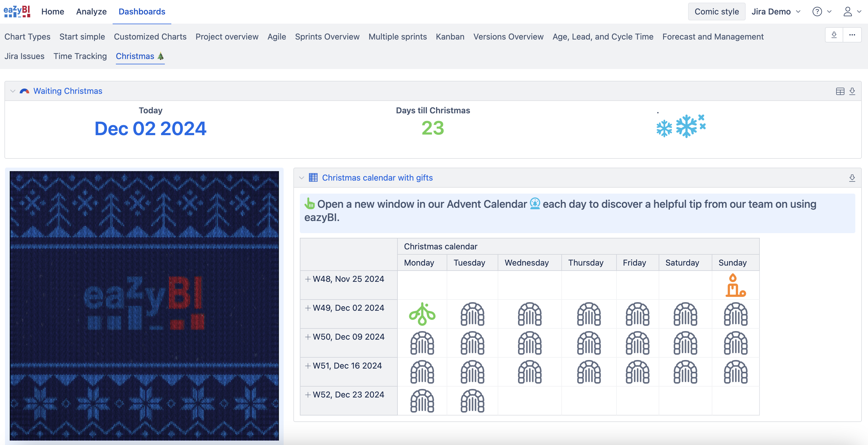868x445 pixels.
Task: Open Tuesday window in W49 row
Action: coord(472,314)
